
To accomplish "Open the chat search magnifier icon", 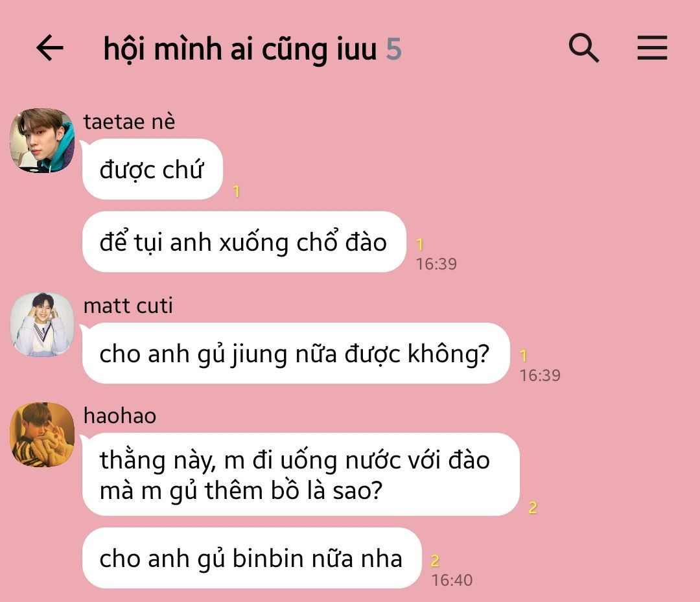I will click(x=583, y=48).
